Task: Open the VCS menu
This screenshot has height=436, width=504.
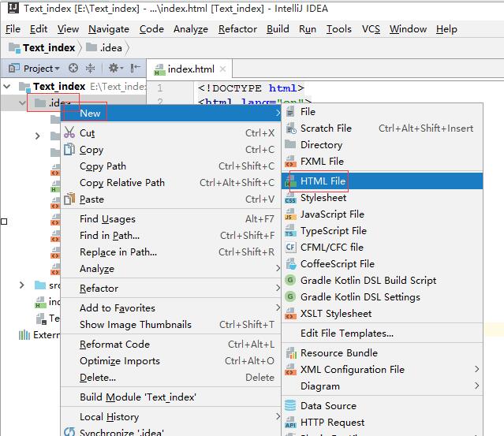Action: (371, 29)
